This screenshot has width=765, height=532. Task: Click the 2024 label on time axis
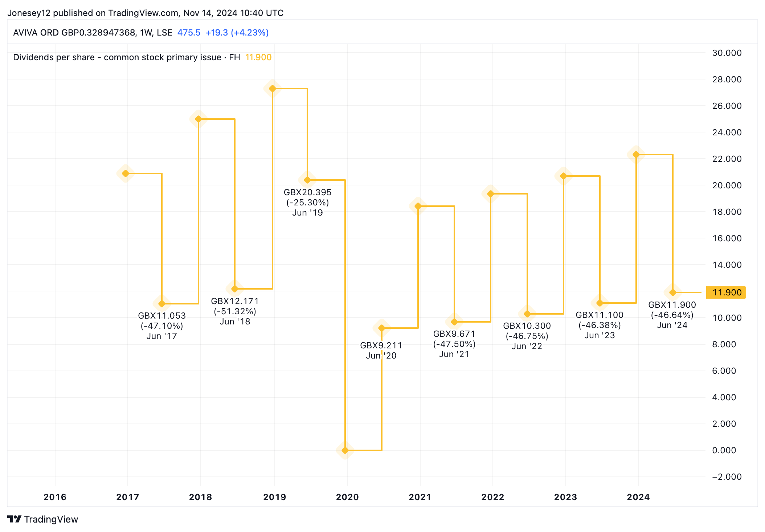(x=638, y=497)
